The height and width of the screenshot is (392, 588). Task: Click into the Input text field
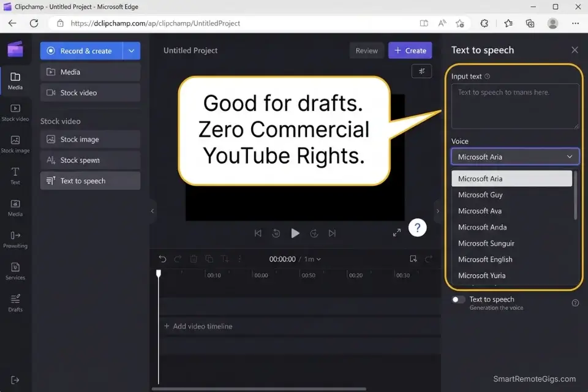tap(515, 106)
